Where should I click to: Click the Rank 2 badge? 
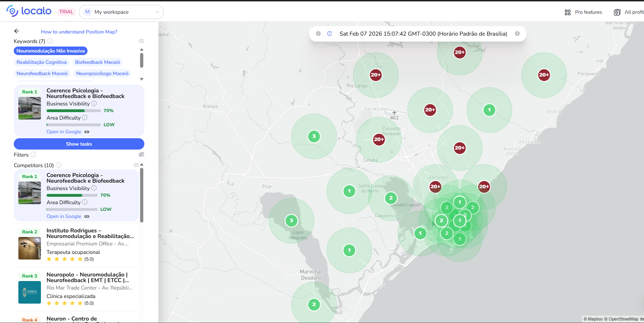30,232
